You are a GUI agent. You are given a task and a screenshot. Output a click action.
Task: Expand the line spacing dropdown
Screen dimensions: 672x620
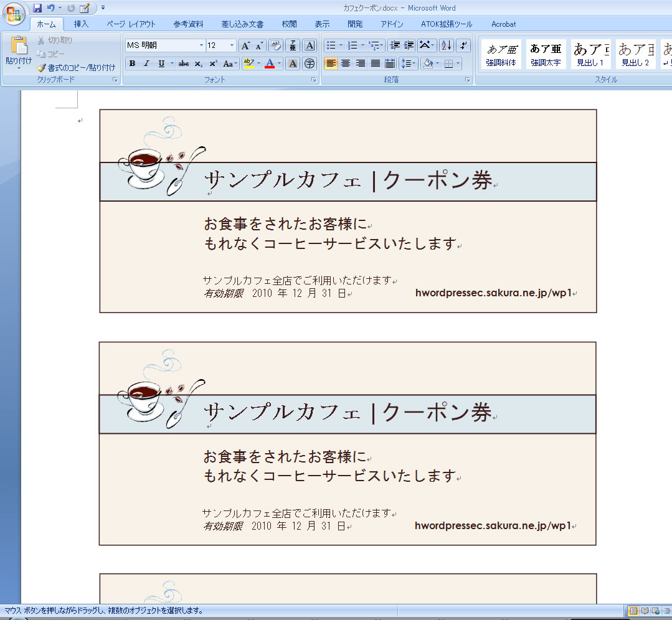click(415, 63)
